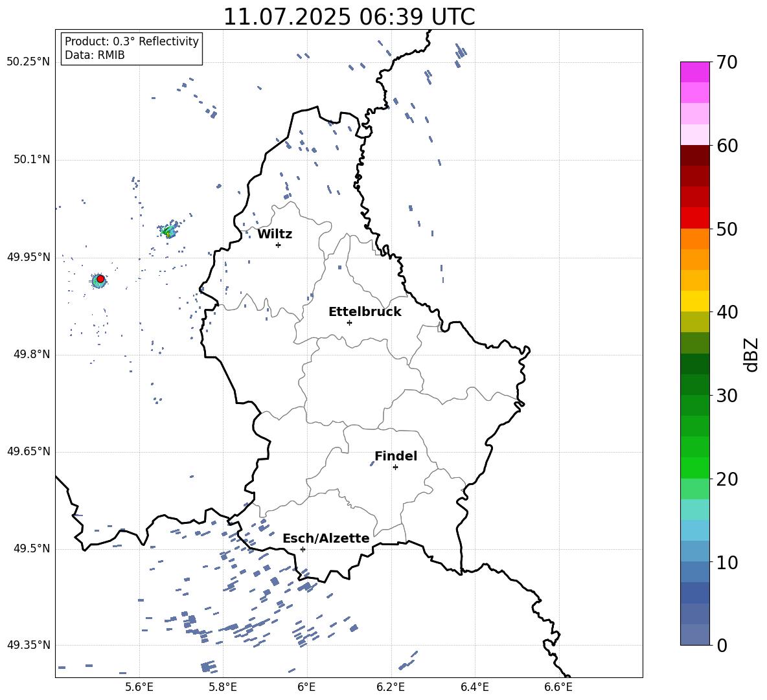The height and width of the screenshot is (700, 767).
Task: Pick the dark red swatch just below 60 dBZ
Action: [x=694, y=156]
